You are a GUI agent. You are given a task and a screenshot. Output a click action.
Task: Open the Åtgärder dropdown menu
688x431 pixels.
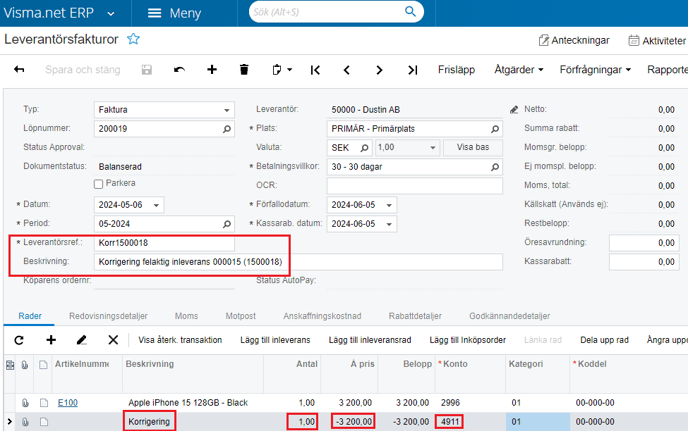pyautogui.click(x=519, y=69)
